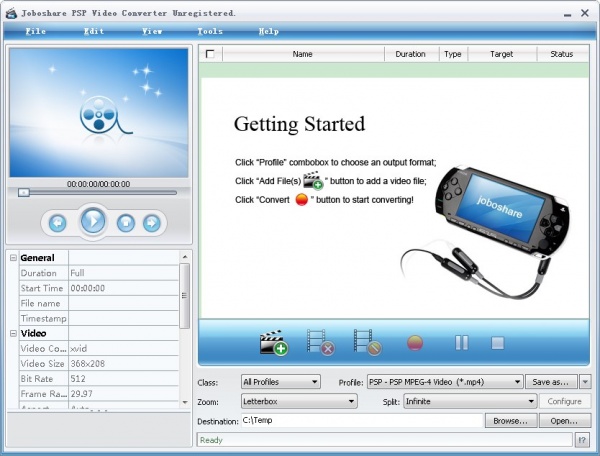Viewport: 600px width, 456px height.
Task: Click the application icon in title bar
Action: coord(11,13)
